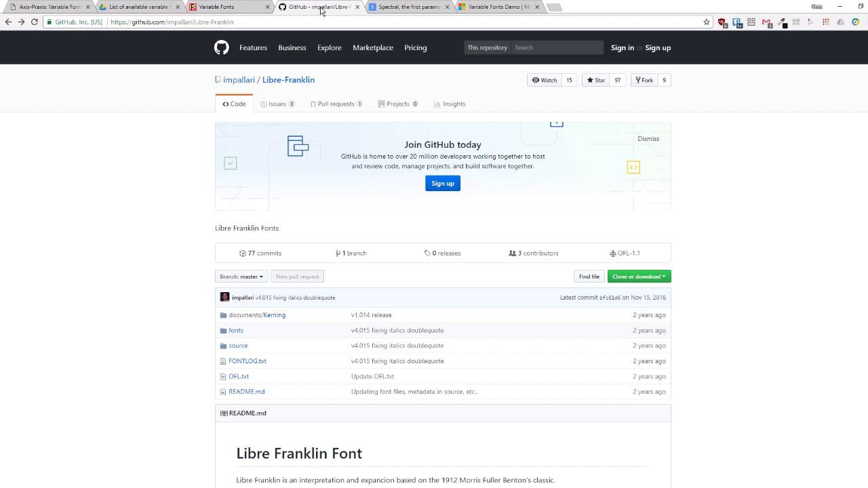Click the colored dots grid extension icon
The width and height of the screenshot is (868, 488).
pos(826,22)
